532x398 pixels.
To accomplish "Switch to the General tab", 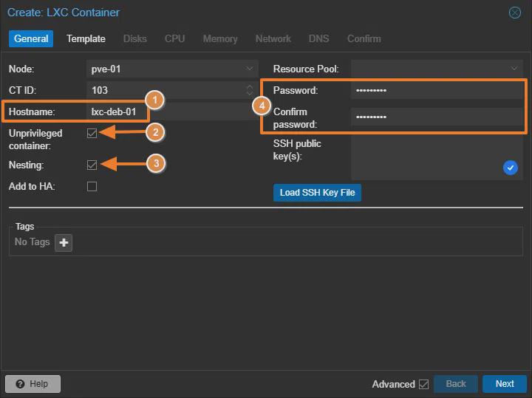I will (x=31, y=38).
